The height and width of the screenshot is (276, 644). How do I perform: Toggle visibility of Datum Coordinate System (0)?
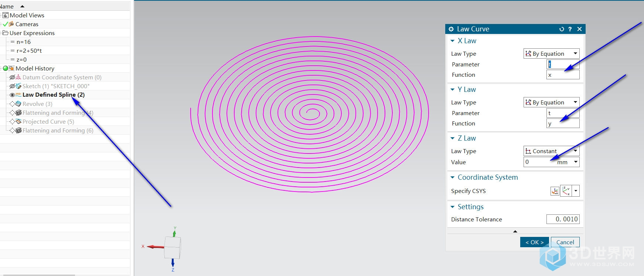[x=12, y=77]
